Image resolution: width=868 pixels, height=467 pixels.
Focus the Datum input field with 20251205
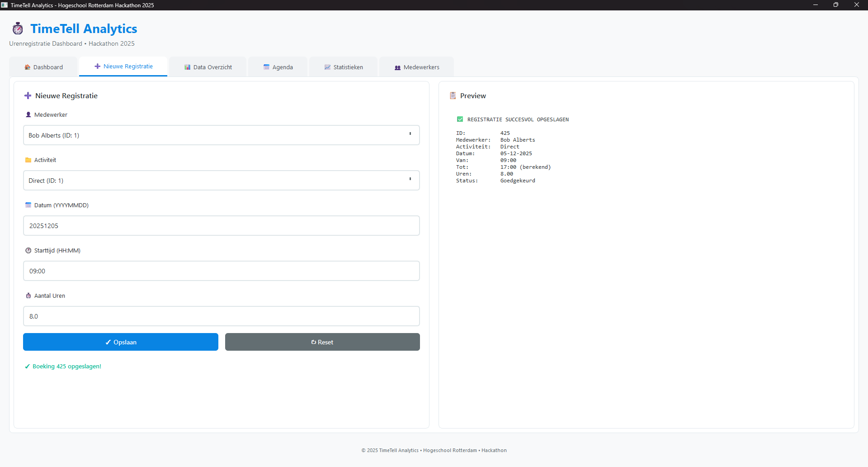point(221,226)
